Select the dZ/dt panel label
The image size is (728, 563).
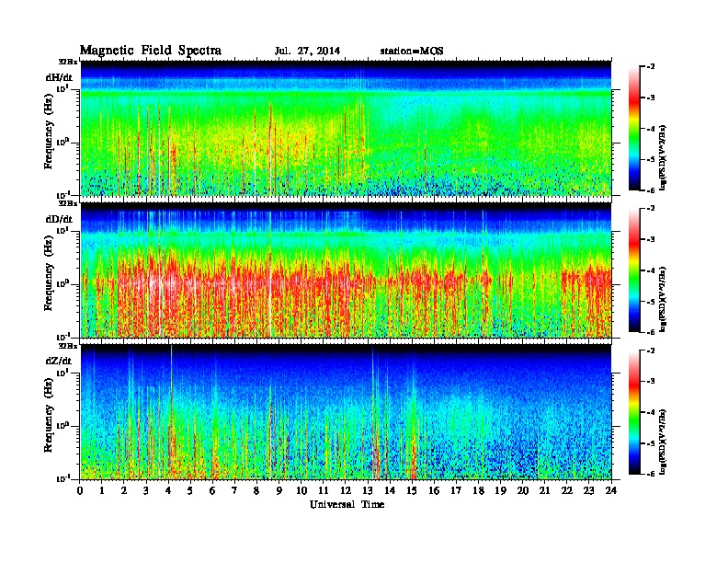point(59,361)
